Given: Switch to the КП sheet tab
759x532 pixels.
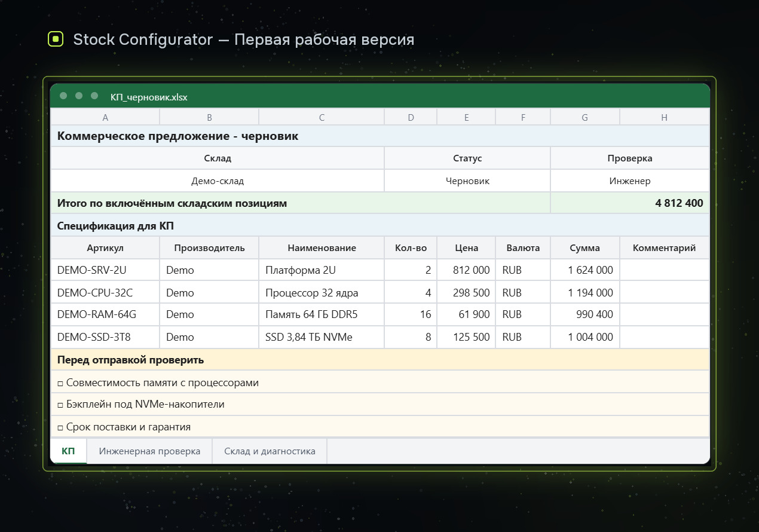Looking at the screenshot, I should coord(69,451).
